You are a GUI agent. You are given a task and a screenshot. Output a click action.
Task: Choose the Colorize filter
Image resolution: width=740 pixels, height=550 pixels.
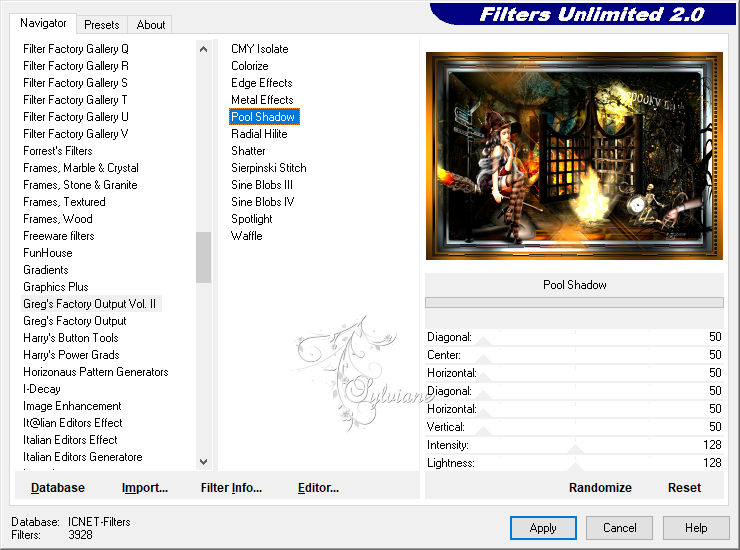click(250, 66)
